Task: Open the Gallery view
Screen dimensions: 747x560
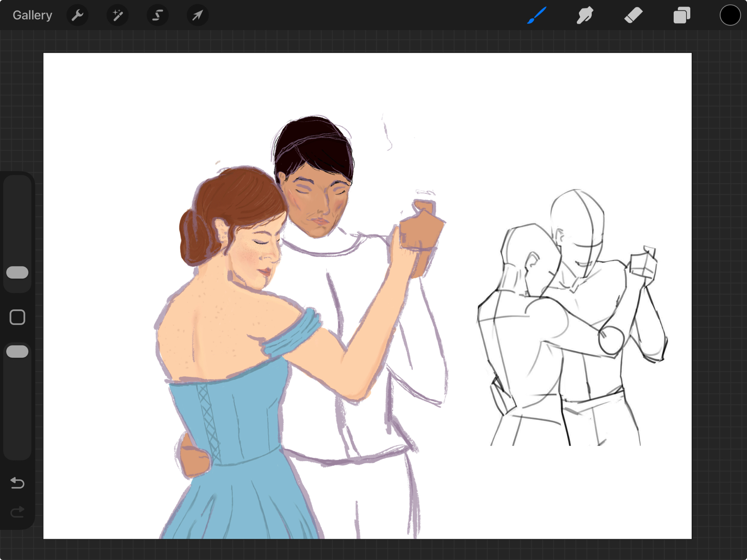Action: [32, 15]
